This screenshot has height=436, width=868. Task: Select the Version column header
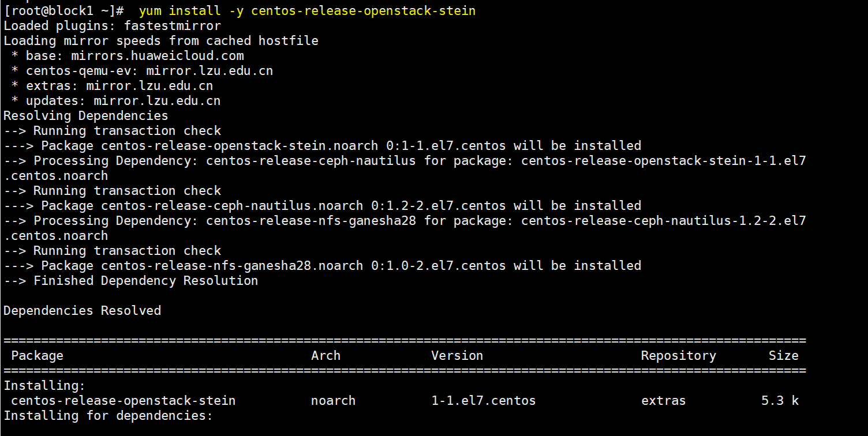(457, 355)
